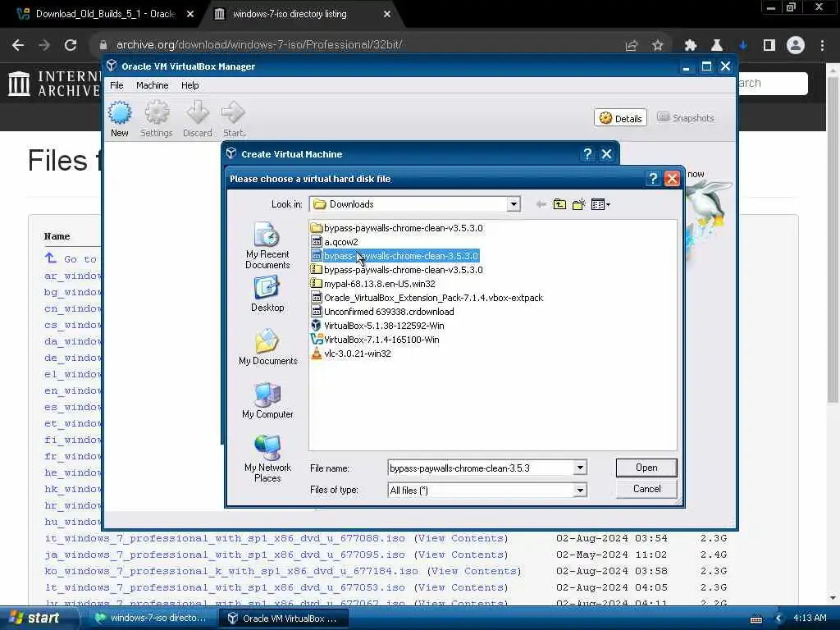The image size is (840, 630).
Task: Open the browser extensions puzzle icon
Action: point(690,45)
